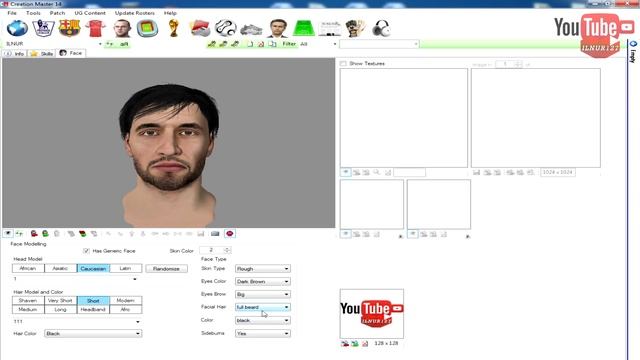Open the football Balls icon

226,28
